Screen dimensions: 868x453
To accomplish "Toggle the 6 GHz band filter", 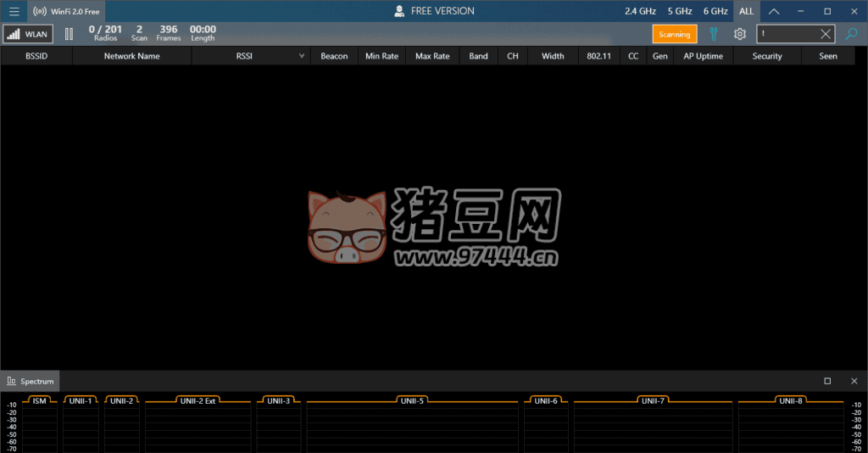I will coord(715,11).
